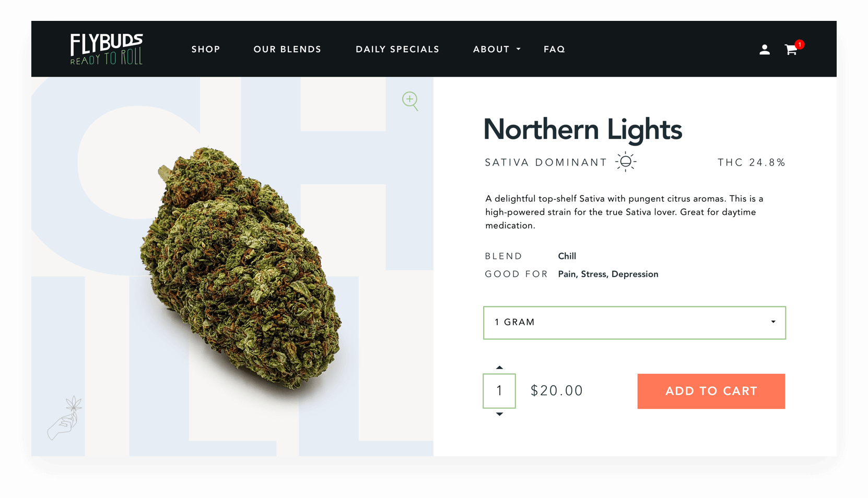Click the Add To Cart button

click(x=711, y=391)
